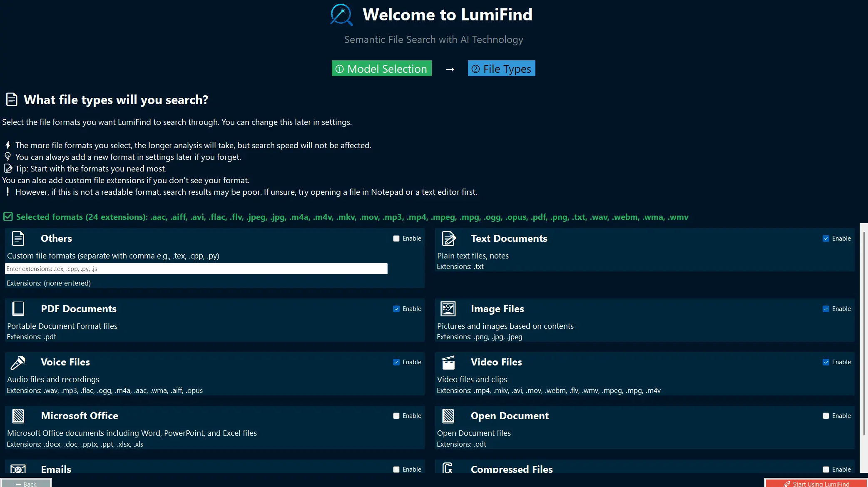Click the Open Document card title
The width and height of the screenshot is (868, 487).
(510, 416)
